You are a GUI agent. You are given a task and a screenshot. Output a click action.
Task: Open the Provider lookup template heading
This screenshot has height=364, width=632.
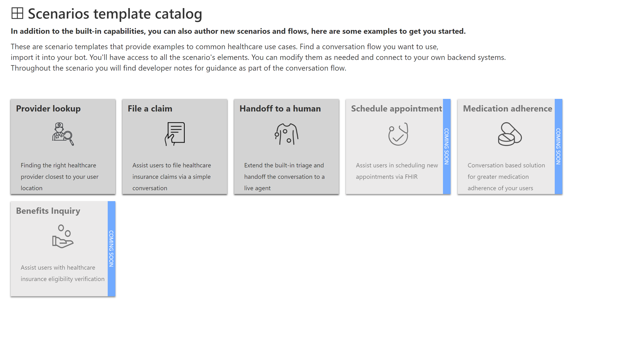point(48,108)
